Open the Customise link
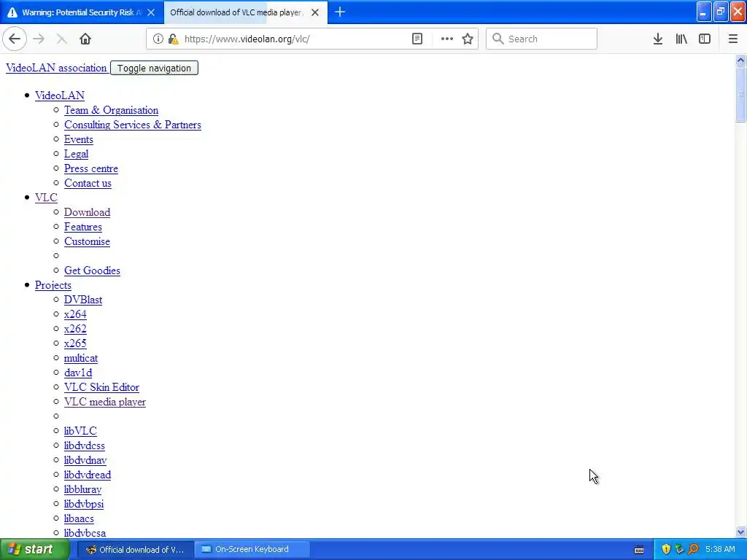 [88, 241]
